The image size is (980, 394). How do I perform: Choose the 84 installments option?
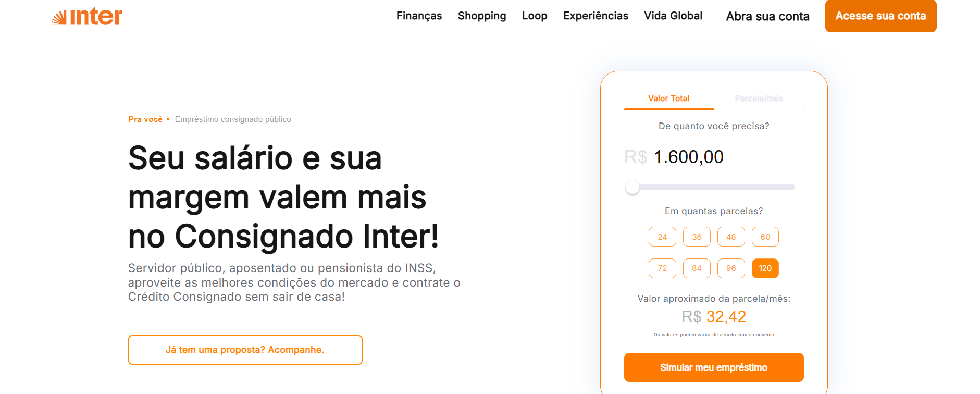pos(697,268)
